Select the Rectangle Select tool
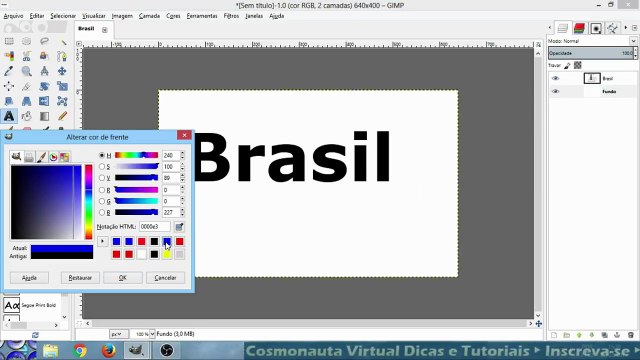This screenshot has height=360, width=640. coord(9,41)
